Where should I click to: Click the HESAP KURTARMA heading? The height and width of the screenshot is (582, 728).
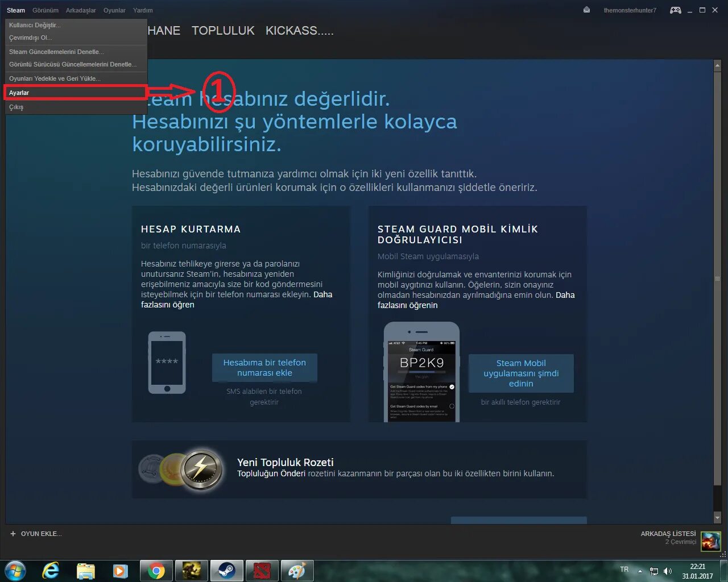pyautogui.click(x=191, y=229)
